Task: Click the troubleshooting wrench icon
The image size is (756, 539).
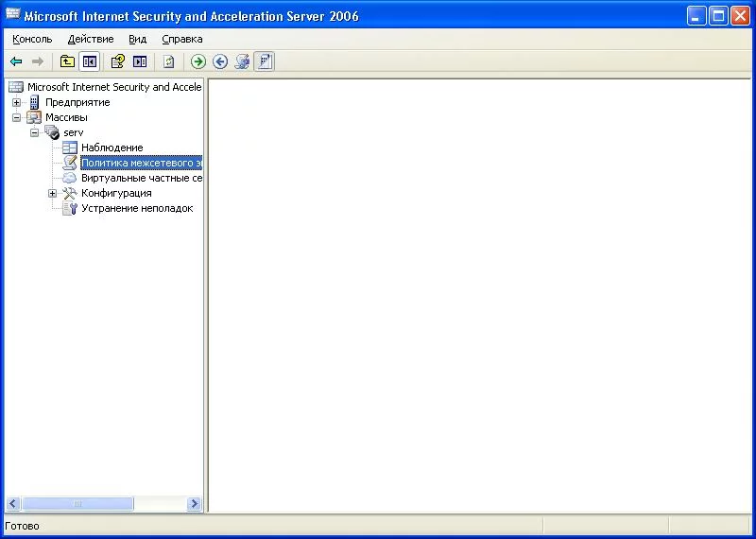Action: tap(70, 208)
